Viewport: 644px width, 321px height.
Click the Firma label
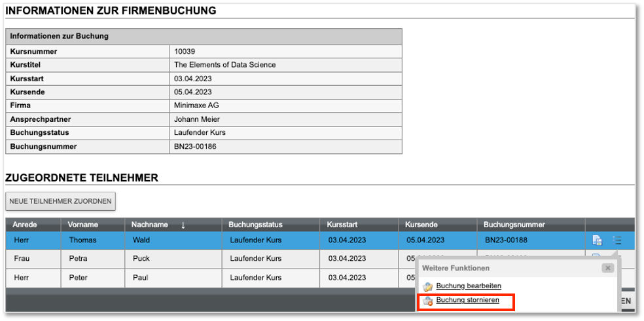20,105
